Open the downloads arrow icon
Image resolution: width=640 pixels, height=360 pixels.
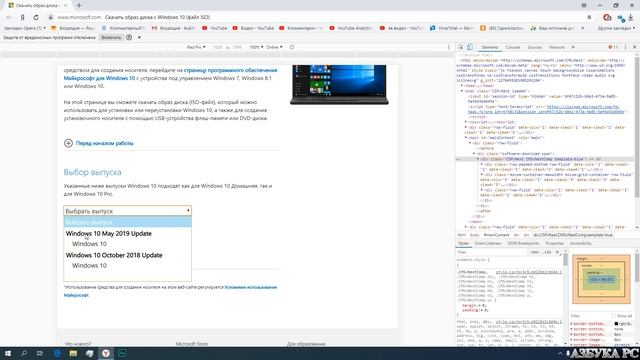(631, 17)
